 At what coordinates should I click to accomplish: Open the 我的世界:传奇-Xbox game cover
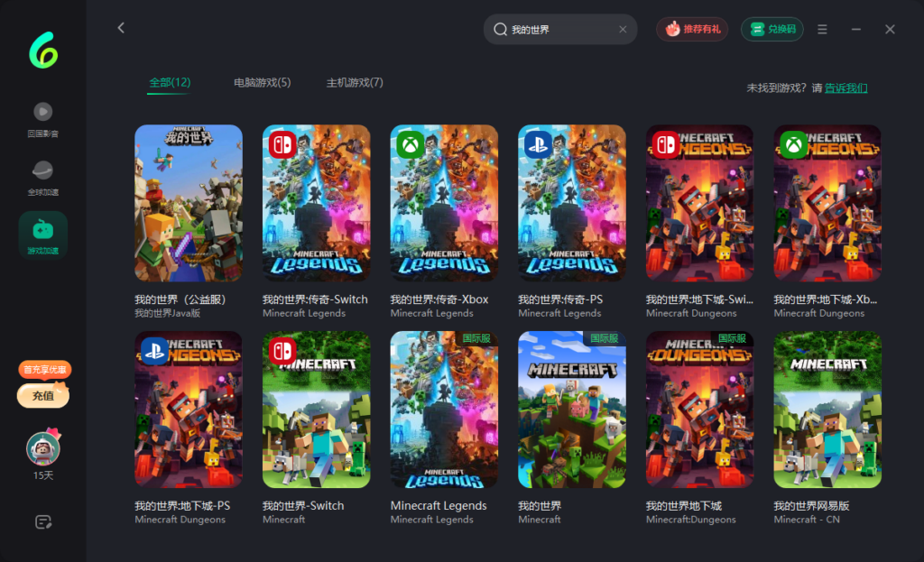pos(444,203)
